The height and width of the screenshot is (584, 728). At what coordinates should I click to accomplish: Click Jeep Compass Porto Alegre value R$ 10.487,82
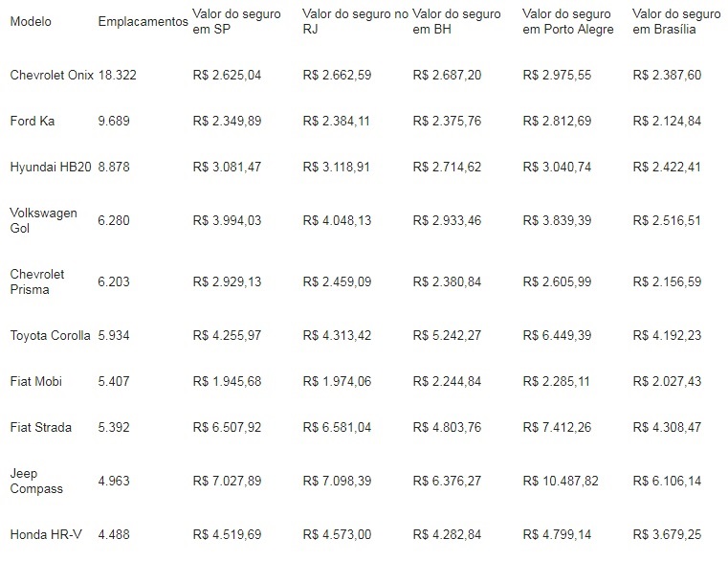pyautogui.click(x=561, y=481)
